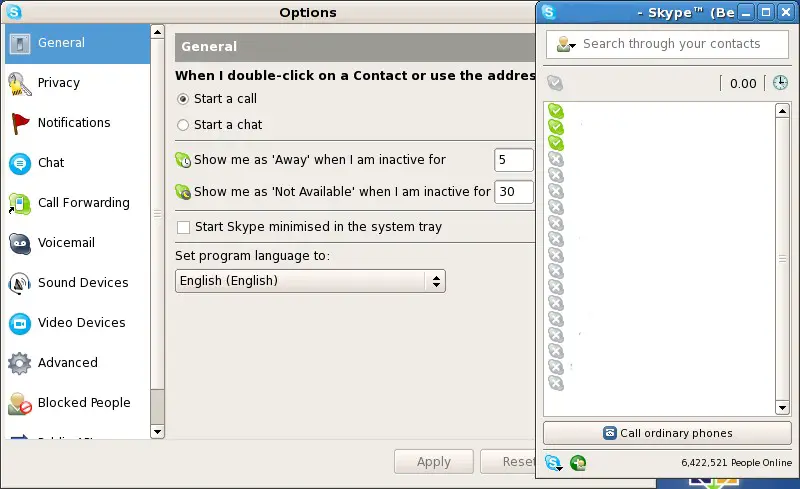Viewport: 800px width, 489px height.
Task: Click the Sound Devices speaker icon
Action: pos(20,283)
